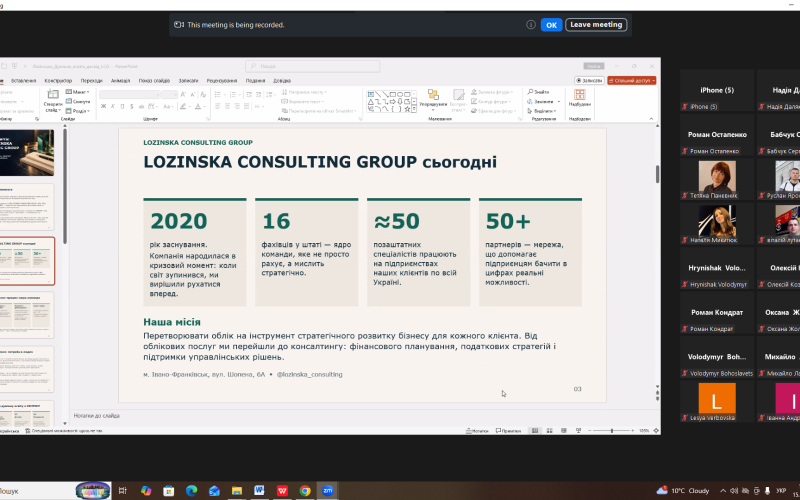Click the bulleted list icon
The width and height of the screenshot is (800, 500).
tap(218, 94)
